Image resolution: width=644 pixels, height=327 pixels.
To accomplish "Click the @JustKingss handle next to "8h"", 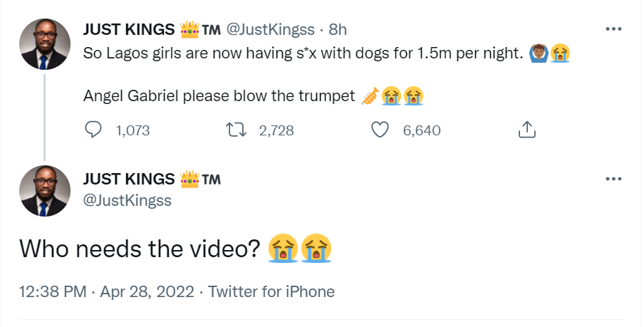I will [270, 30].
